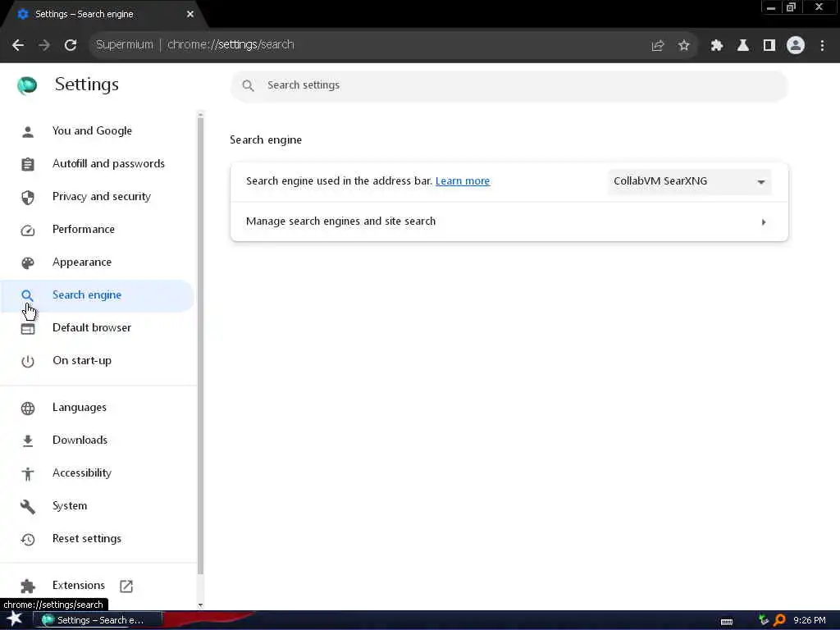Open the Learn more link

coord(463,181)
